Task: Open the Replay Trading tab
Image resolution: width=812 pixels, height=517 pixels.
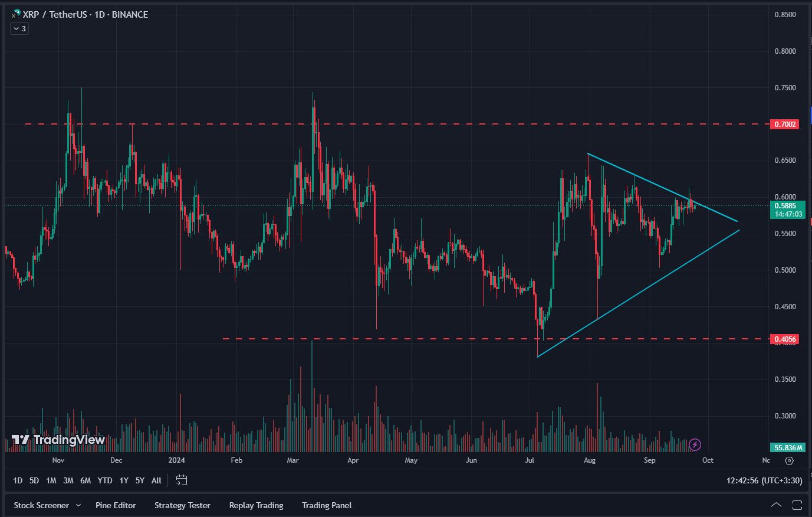Action: click(x=256, y=505)
